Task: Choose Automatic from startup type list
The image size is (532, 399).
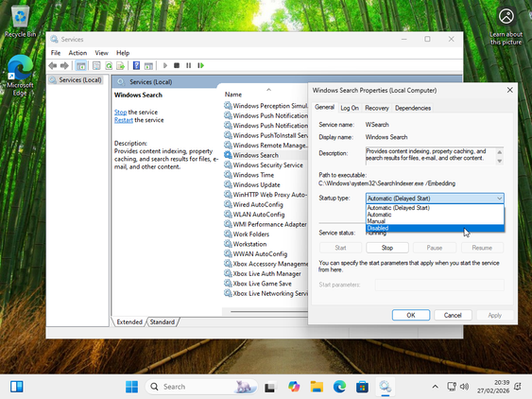Action: pos(435,215)
